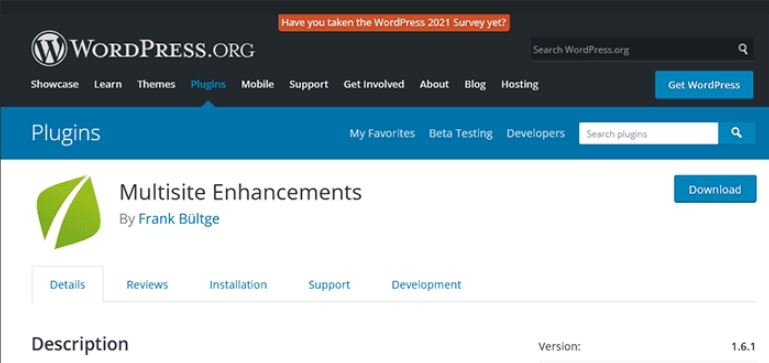Focus the Search plugins field
Viewport: 769px width, 363px height.
pyautogui.click(x=648, y=133)
